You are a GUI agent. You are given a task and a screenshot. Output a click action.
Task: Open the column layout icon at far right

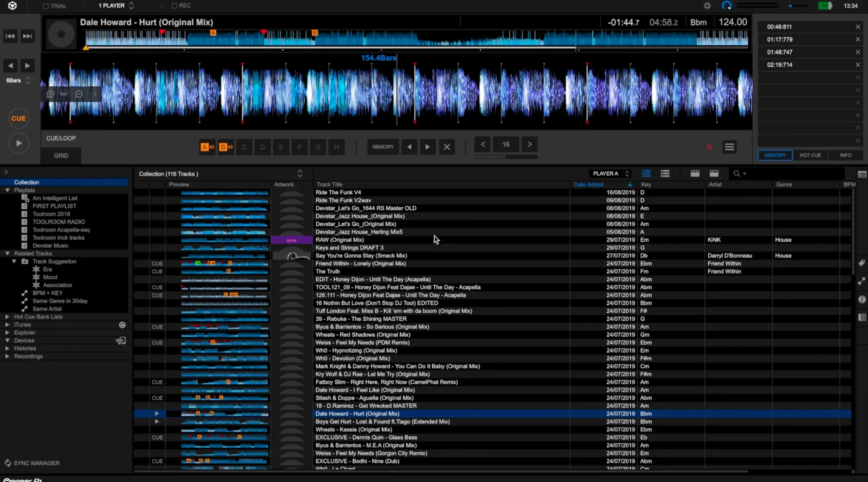(862, 174)
